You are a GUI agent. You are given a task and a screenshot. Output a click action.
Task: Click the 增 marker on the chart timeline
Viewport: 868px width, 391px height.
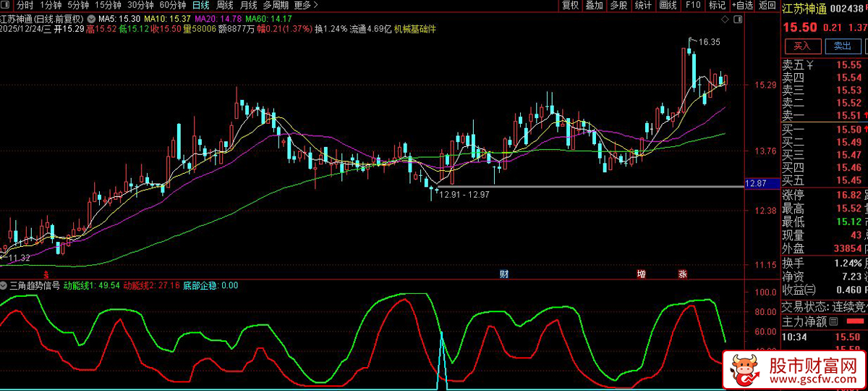click(x=641, y=274)
